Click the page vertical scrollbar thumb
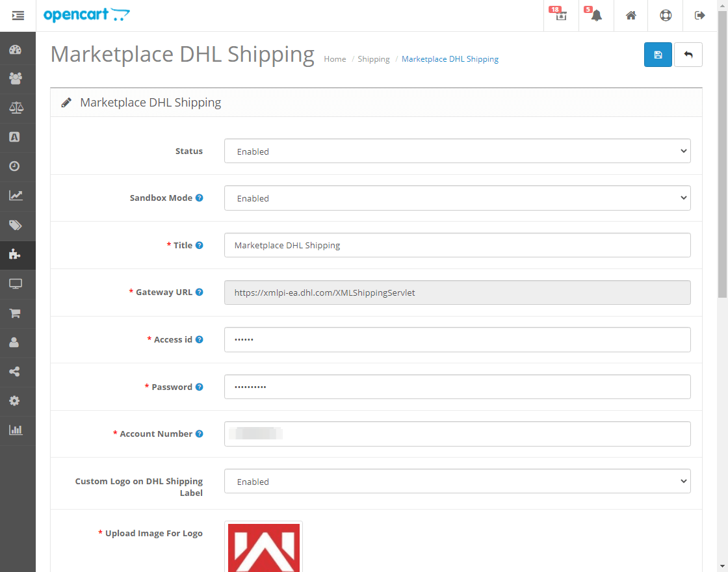The height and width of the screenshot is (572, 728). tap(722, 153)
